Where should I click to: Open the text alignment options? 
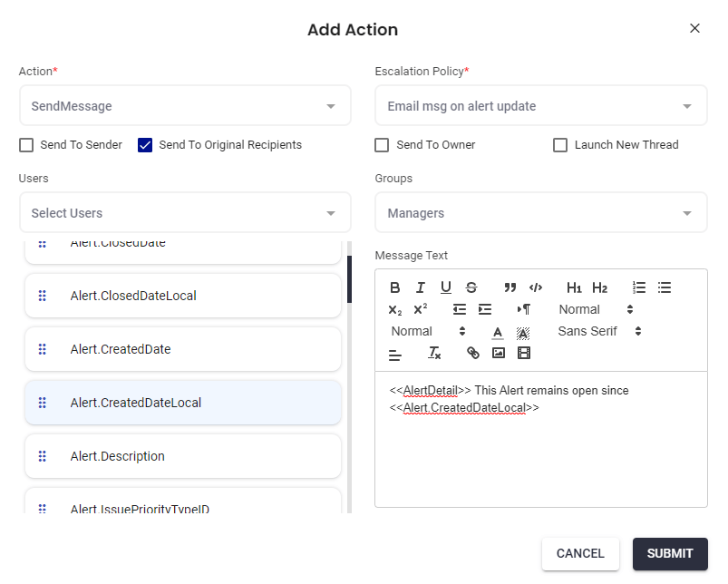coord(395,354)
